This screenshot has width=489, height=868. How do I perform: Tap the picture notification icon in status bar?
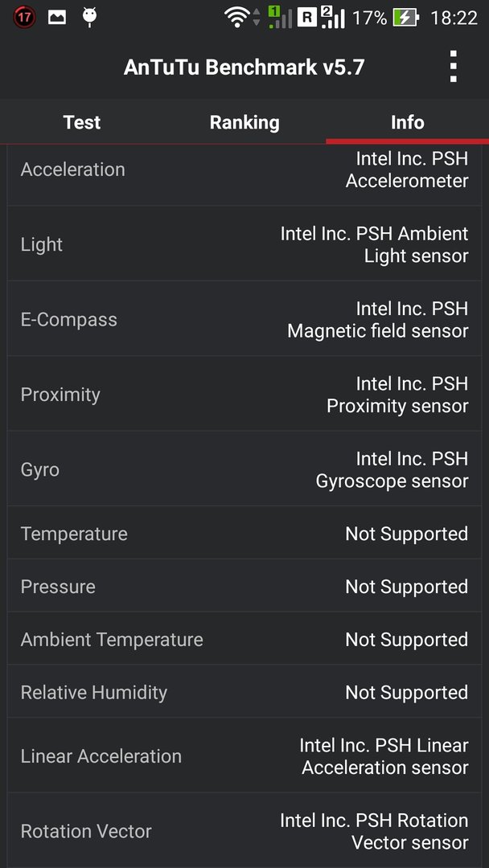[57, 18]
